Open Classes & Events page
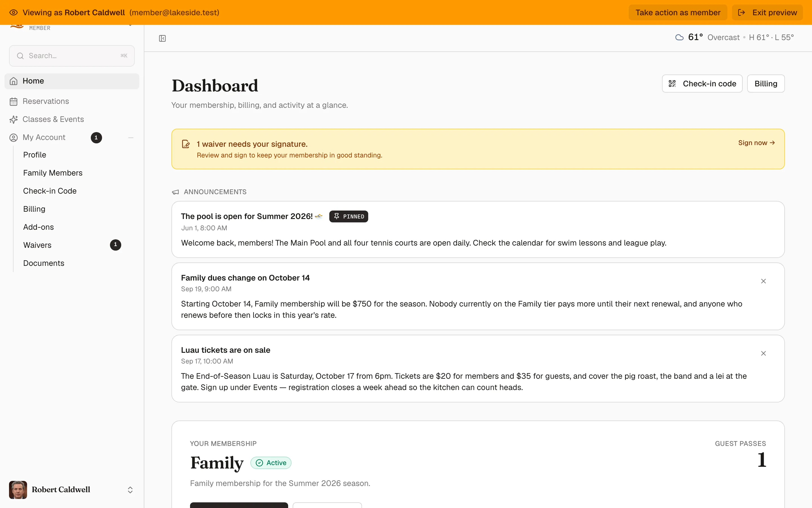The height and width of the screenshot is (508, 812). click(72, 120)
